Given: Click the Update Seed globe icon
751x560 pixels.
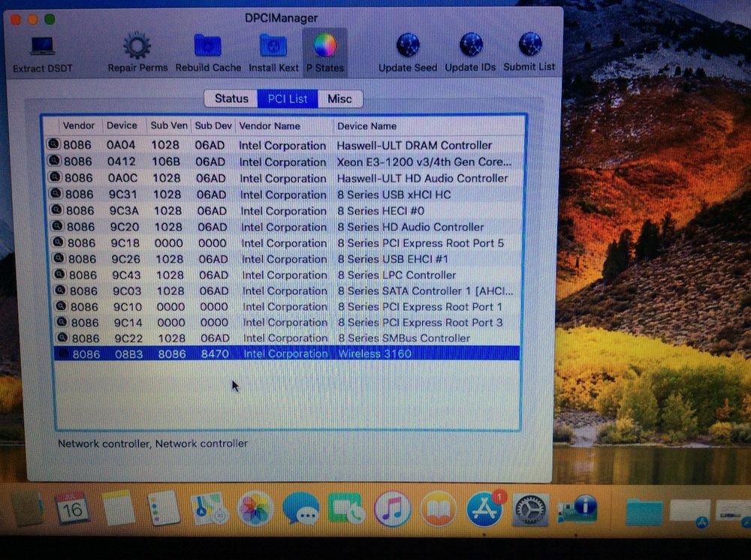Looking at the screenshot, I should pyautogui.click(x=408, y=47).
